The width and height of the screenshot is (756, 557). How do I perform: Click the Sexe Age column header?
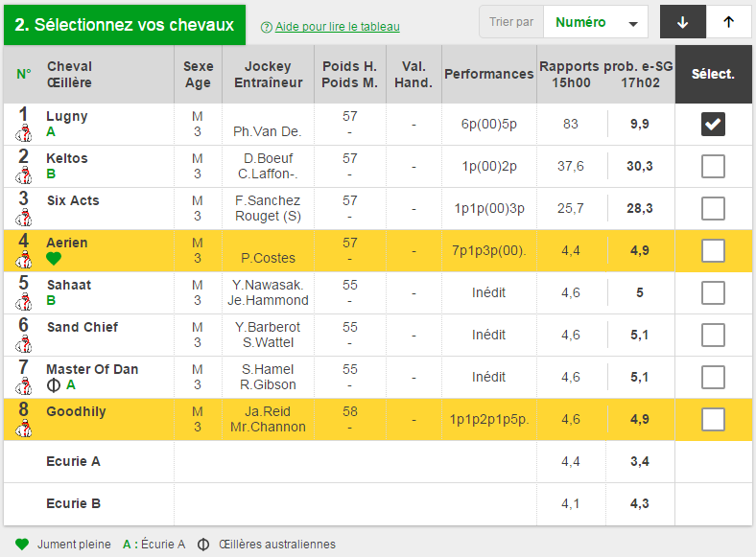(199, 74)
